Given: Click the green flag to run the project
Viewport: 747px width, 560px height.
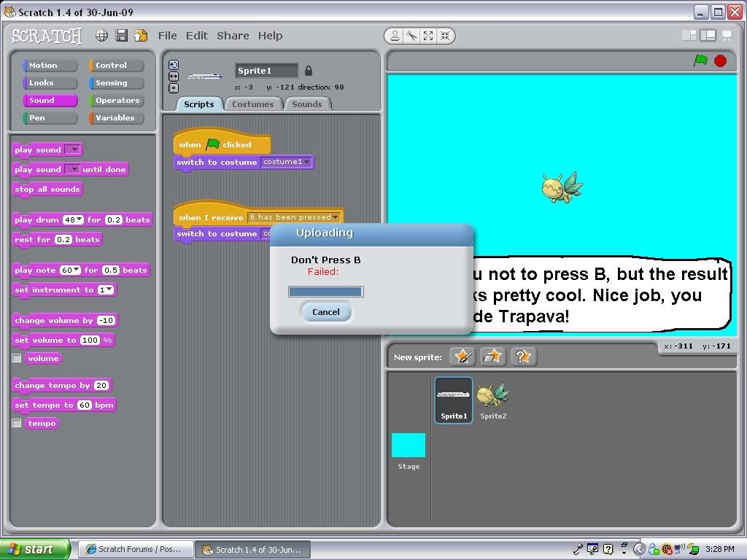Looking at the screenshot, I should [x=699, y=61].
